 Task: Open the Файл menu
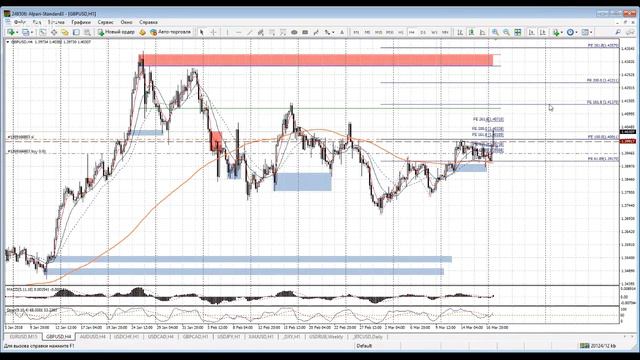point(20,22)
